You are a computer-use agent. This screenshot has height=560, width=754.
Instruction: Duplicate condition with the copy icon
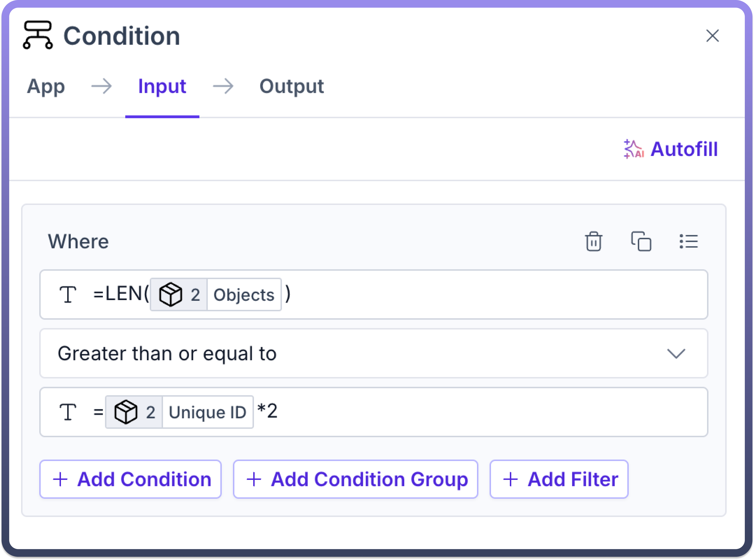pos(641,242)
